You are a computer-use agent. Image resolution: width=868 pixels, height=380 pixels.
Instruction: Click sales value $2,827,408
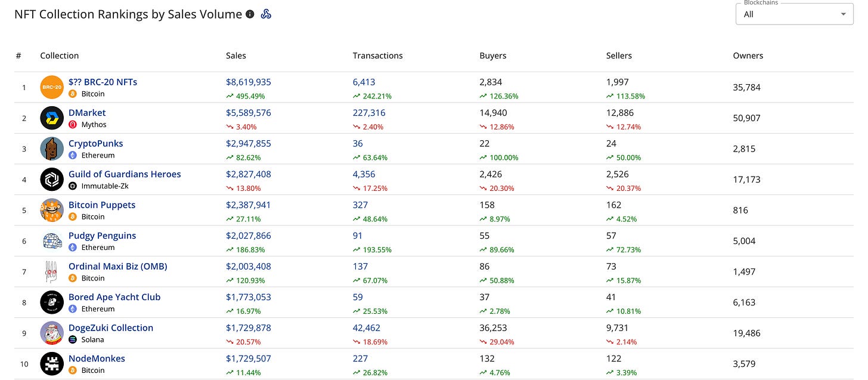[x=249, y=174]
